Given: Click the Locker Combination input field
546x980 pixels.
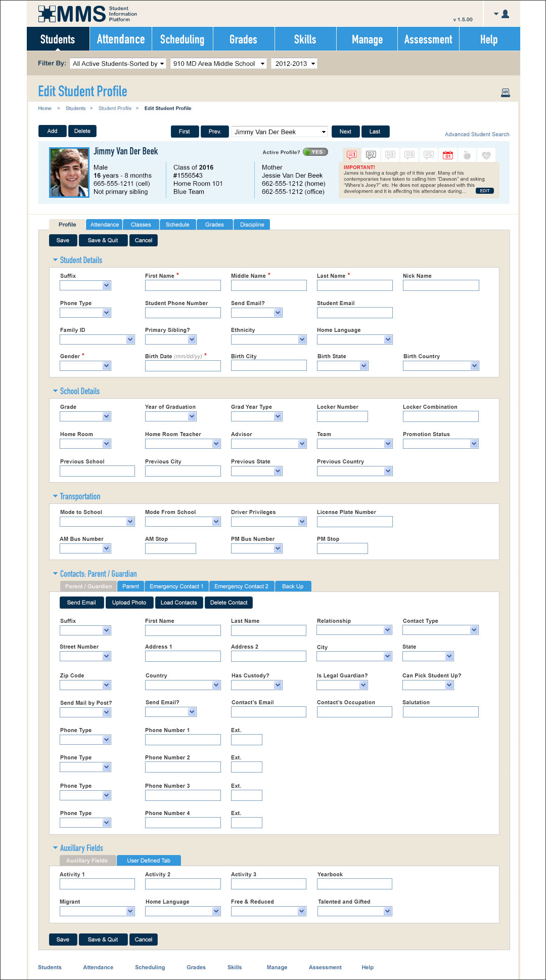Looking at the screenshot, I should click(x=441, y=416).
